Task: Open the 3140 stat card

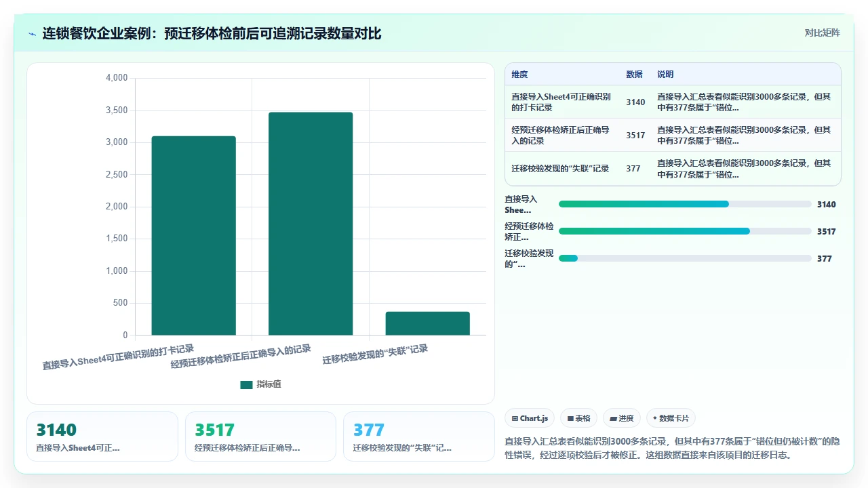Action: pos(102,436)
